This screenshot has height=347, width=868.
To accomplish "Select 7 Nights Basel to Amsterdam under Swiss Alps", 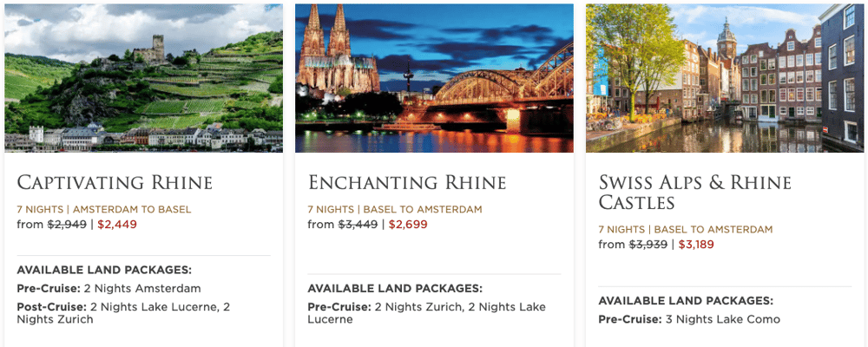I will tap(686, 230).
